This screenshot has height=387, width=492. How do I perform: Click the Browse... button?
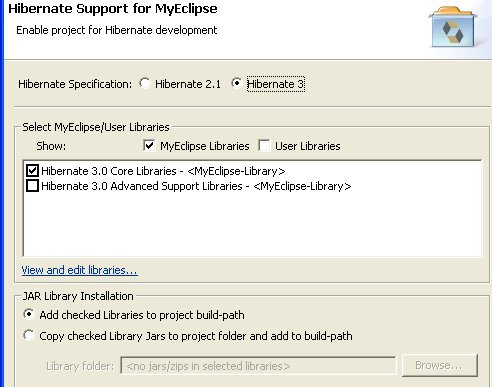[440, 365]
